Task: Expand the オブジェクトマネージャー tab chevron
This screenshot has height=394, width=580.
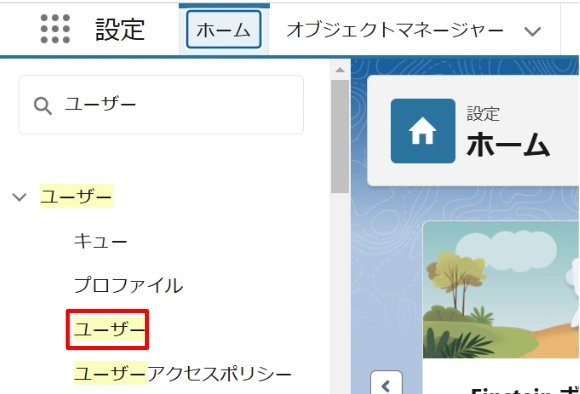Action: click(x=532, y=31)
